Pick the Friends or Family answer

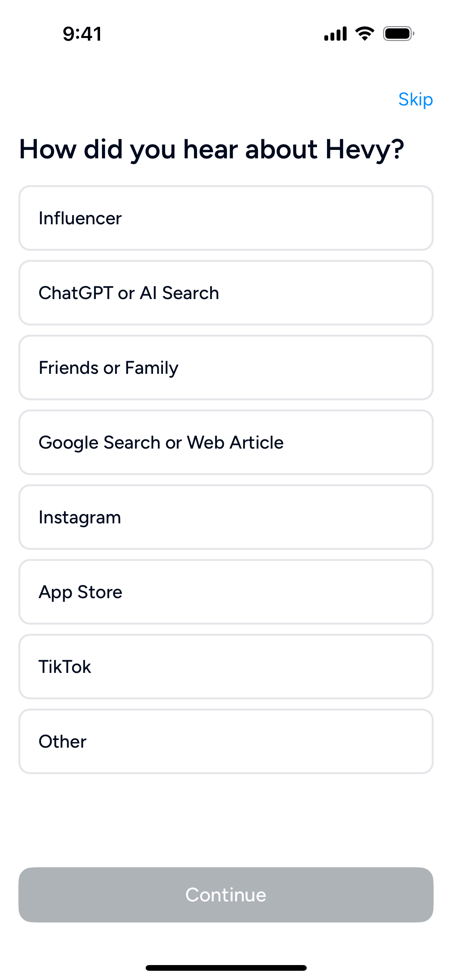coord(226,368)
